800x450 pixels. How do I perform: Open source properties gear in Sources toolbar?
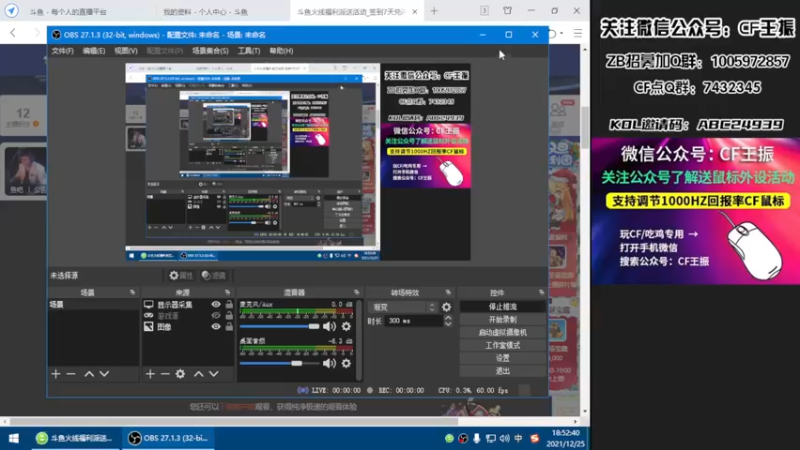180,374
